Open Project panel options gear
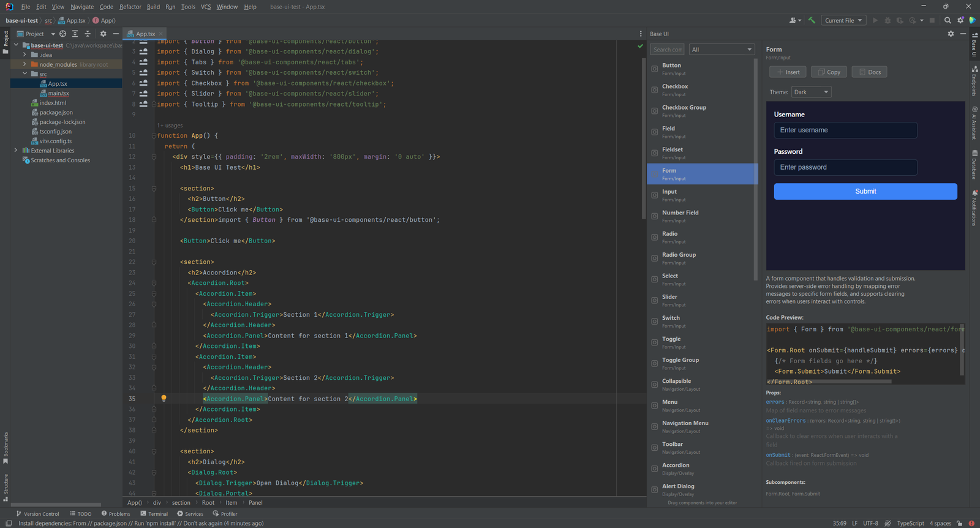Screen dimensions: 980x528 coord(103,34)
